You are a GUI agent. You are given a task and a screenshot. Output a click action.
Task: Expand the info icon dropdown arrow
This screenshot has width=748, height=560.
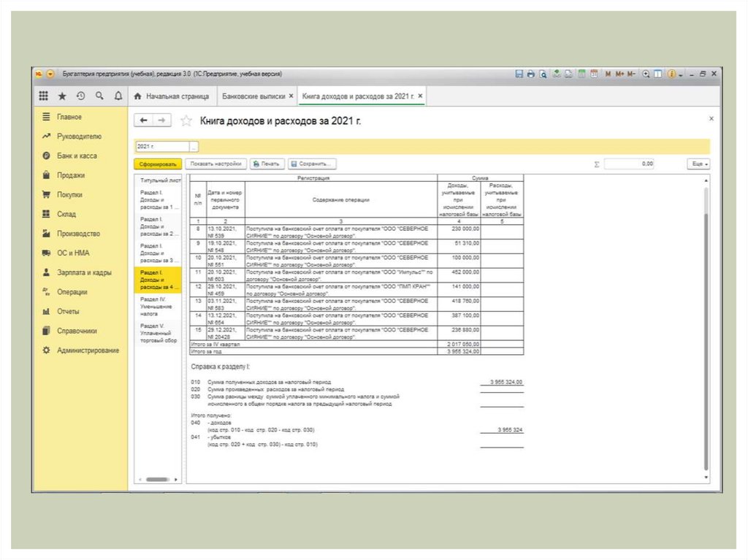681,74
